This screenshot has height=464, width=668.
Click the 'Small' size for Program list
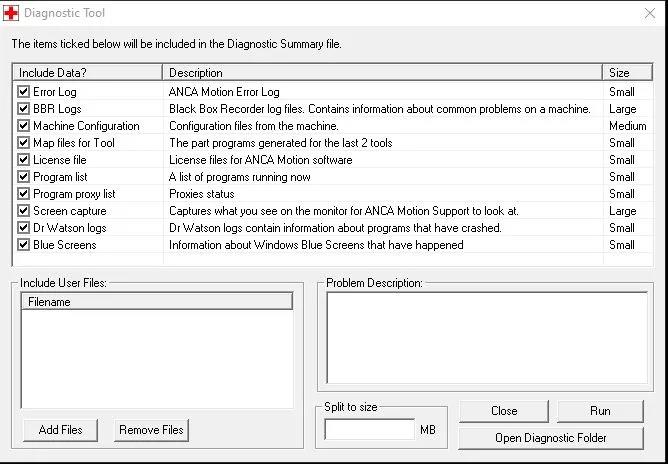point(622,177)
